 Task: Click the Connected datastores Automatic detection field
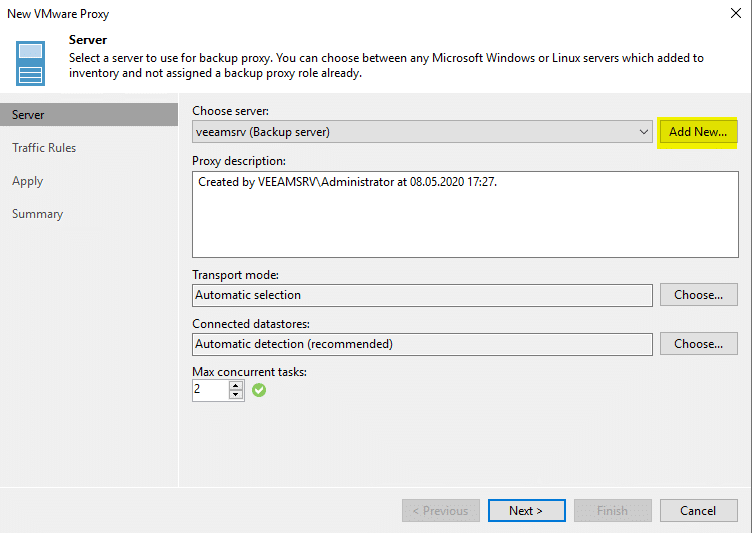click(x=422, y=344)
